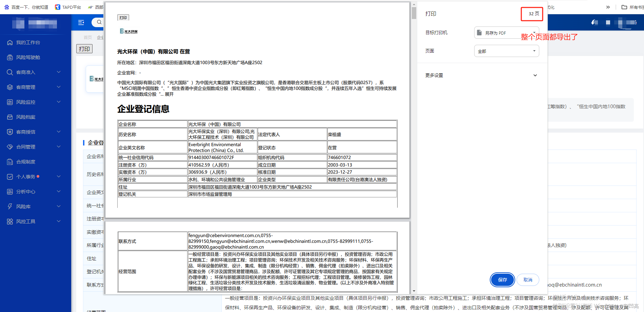Click the 企业登记信息 heading in preview

(143, 109)
